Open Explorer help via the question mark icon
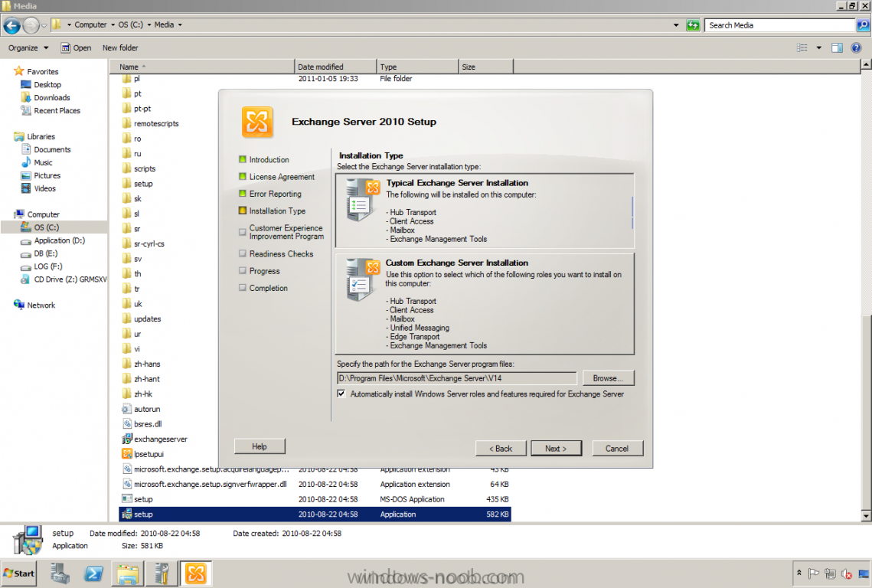Image resolution: width=872 pixels, height=588 pixels. (857, 47)
